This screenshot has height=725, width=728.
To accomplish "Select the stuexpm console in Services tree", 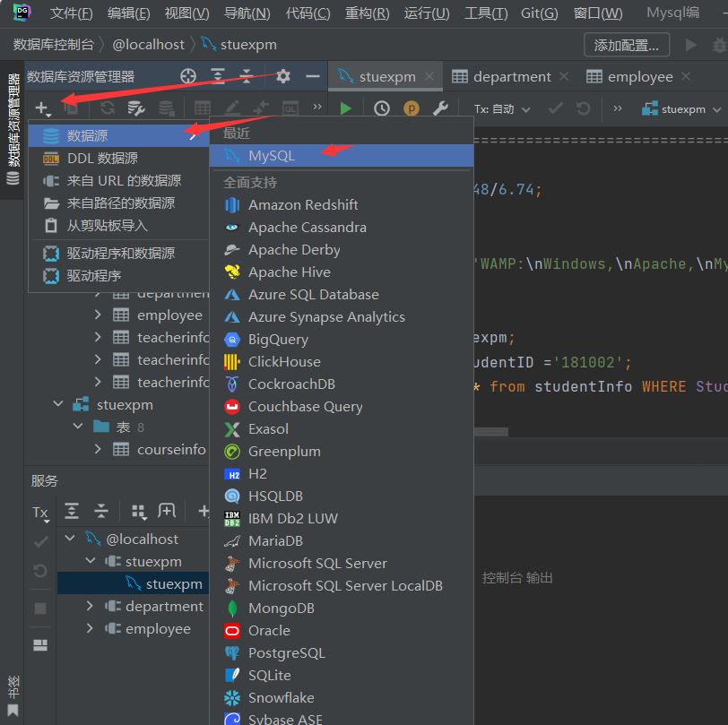I will [x=174, y=584].
